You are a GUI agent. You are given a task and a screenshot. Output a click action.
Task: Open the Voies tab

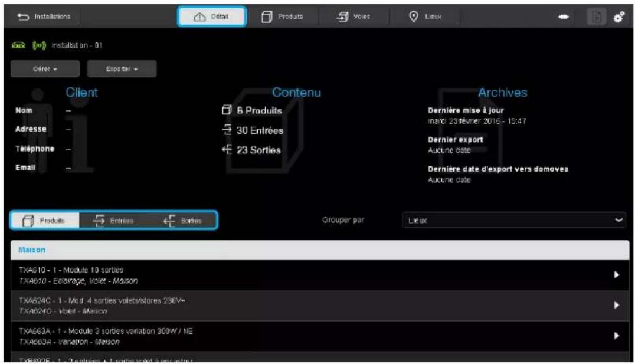353,17
